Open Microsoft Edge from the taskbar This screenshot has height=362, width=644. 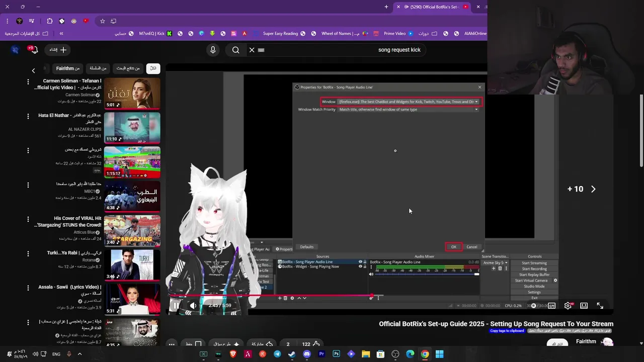pyautogui.click(x=410, y=354)
